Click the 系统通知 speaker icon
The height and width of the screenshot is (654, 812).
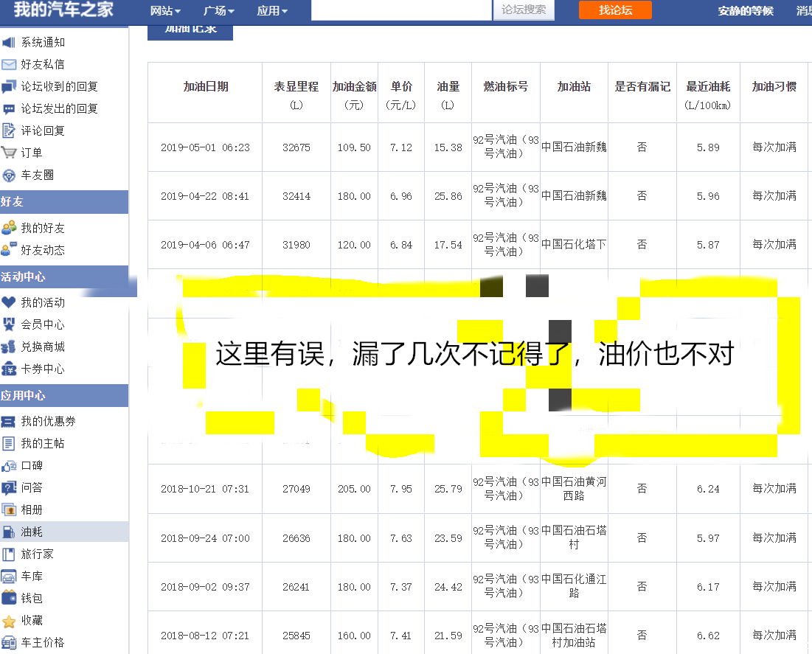(9, 43)
